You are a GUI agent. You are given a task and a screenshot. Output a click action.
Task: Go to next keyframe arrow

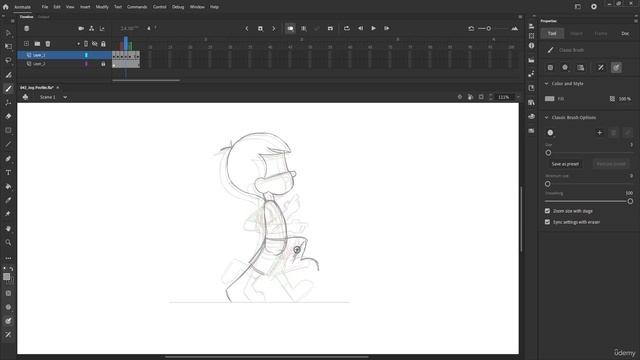pyautogui.click(x=273, y=29)
